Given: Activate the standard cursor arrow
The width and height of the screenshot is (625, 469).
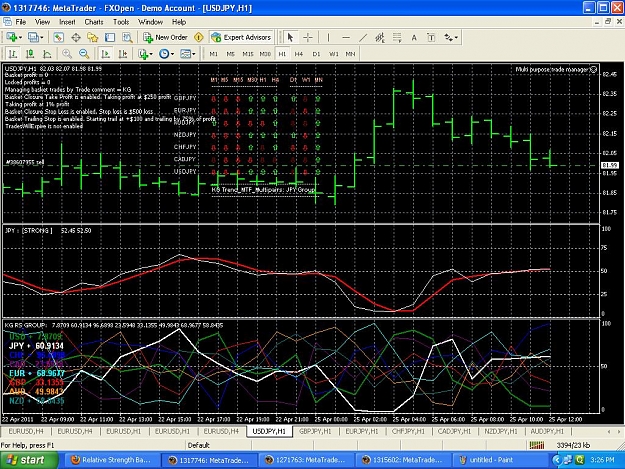Looking at the screenshot, I should point(290,37).
